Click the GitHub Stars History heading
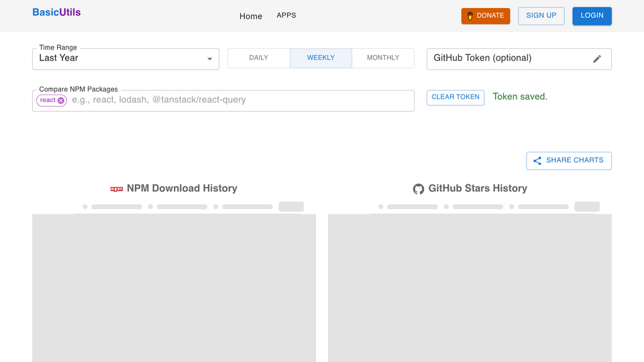 tap(478, 188)
